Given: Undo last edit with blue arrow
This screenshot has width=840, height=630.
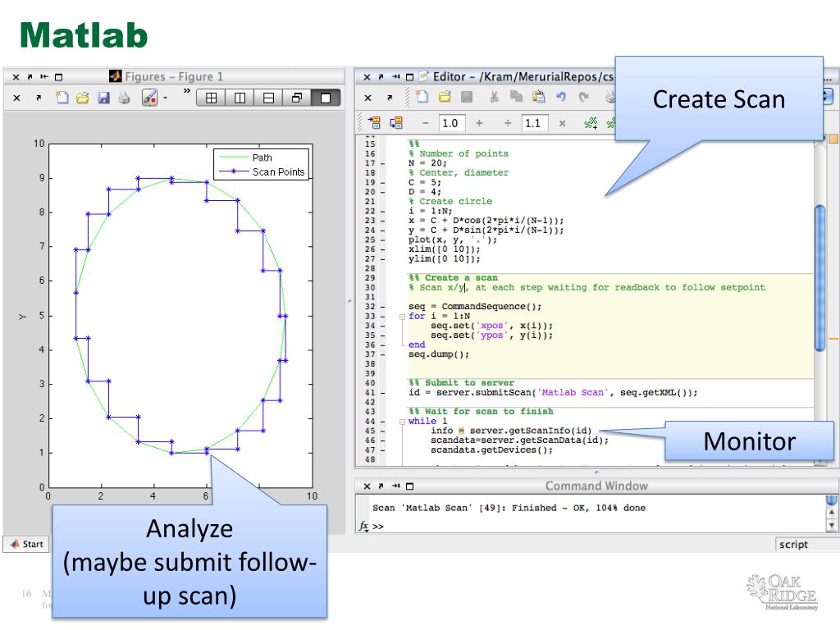Looking at the screenshot, I should 561,97.
